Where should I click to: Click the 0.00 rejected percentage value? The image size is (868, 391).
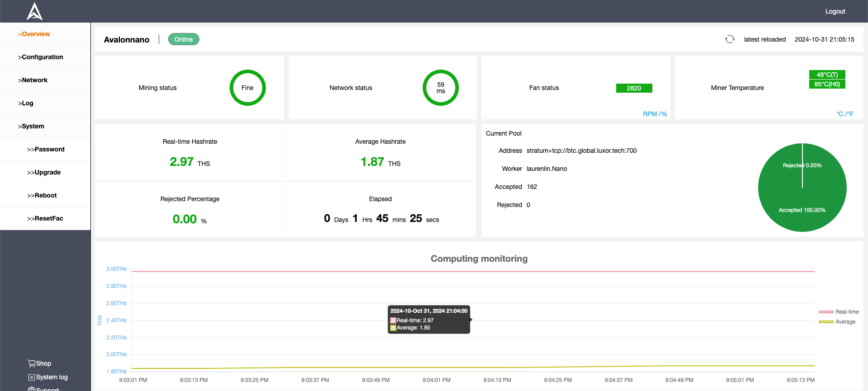(x=184, y=219)
